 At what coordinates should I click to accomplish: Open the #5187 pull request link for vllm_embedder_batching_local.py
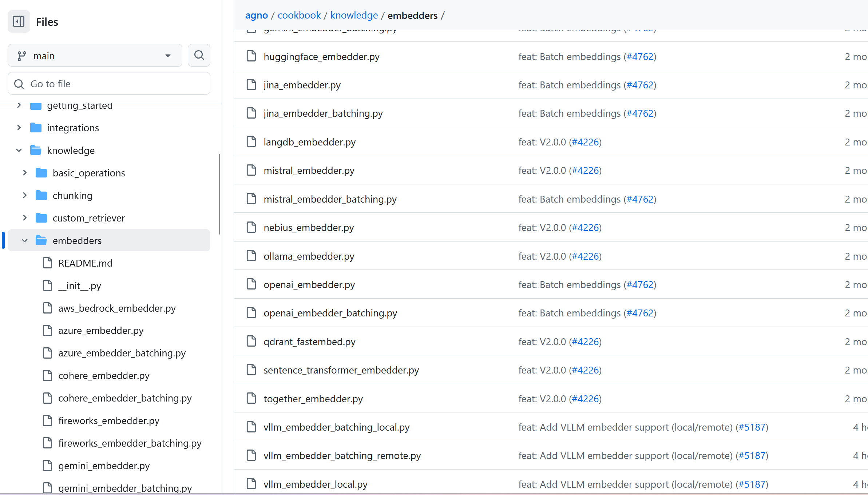tap(752, 427)
